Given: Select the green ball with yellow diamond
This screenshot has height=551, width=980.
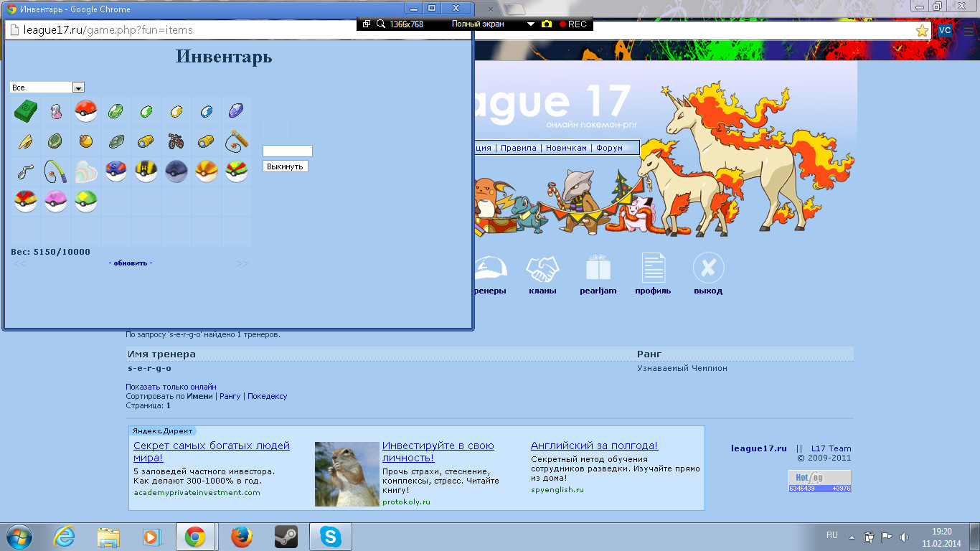Looking at the screenshot, I should coord(85,202).
